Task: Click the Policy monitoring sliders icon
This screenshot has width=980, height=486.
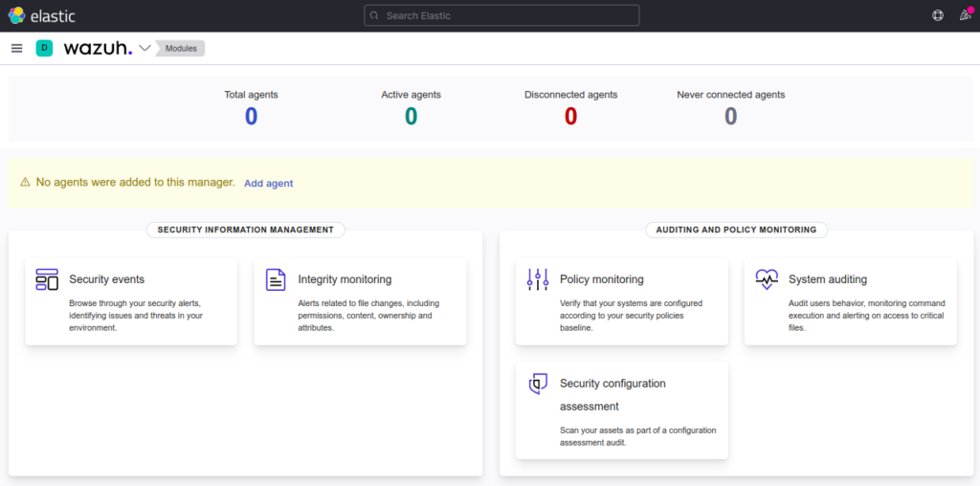Action: click(x=538, y=279)
